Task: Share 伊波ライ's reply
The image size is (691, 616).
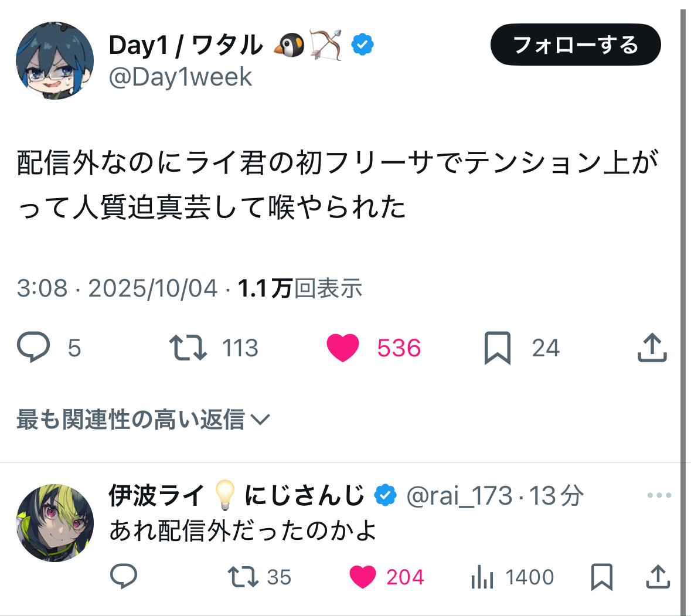Action: pos(658,577)
